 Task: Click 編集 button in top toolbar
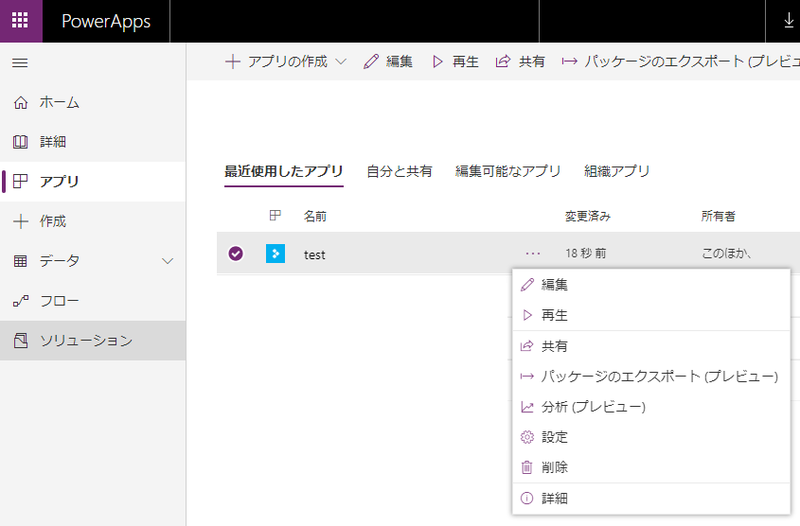[388, 62]
